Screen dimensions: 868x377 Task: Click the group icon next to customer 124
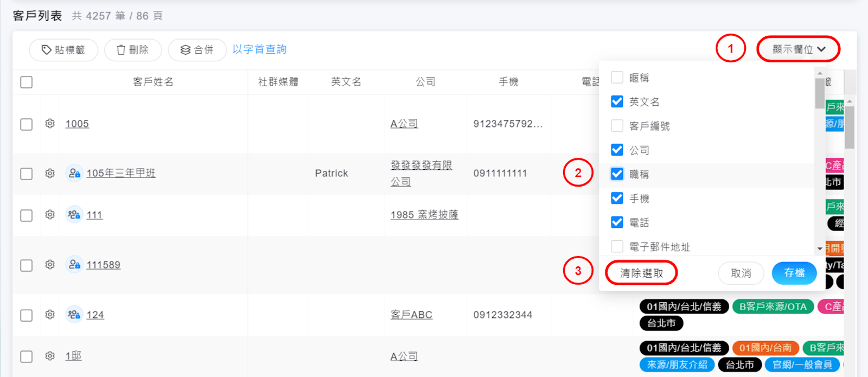(x=74, y=315)
